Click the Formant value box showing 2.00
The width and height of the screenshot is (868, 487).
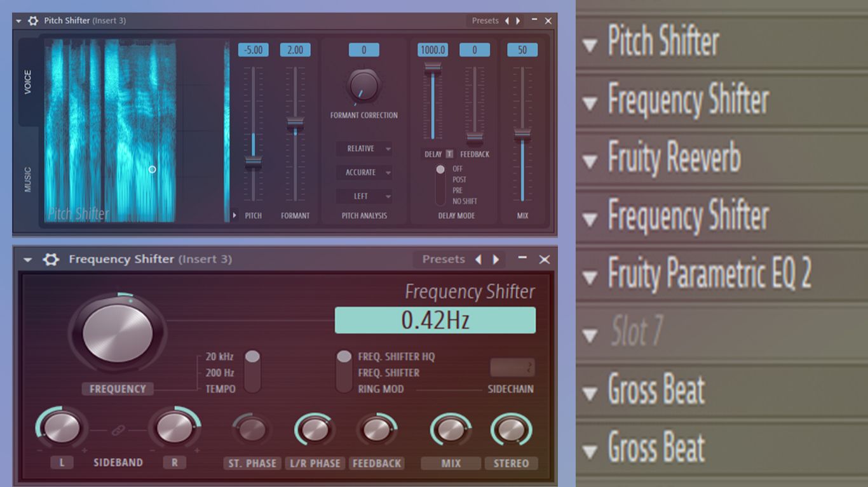coord(295,50)
